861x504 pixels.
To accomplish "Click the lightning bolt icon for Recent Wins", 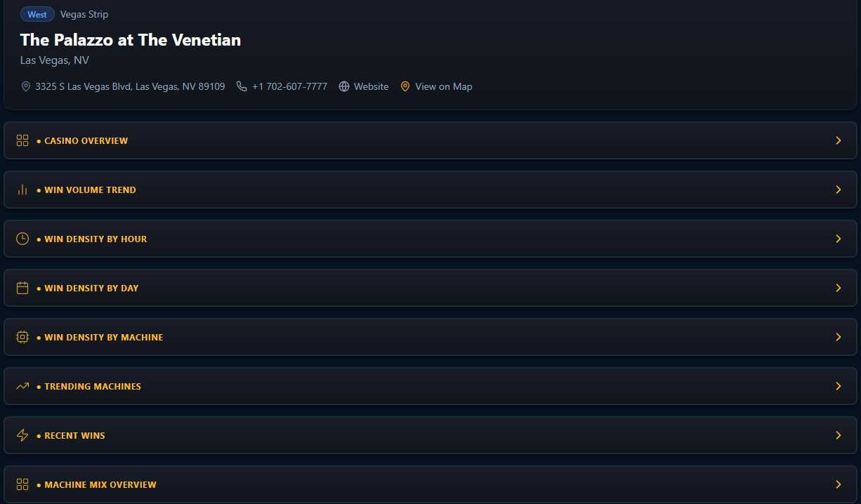I will pyautogui.click(x=22, y=435).
